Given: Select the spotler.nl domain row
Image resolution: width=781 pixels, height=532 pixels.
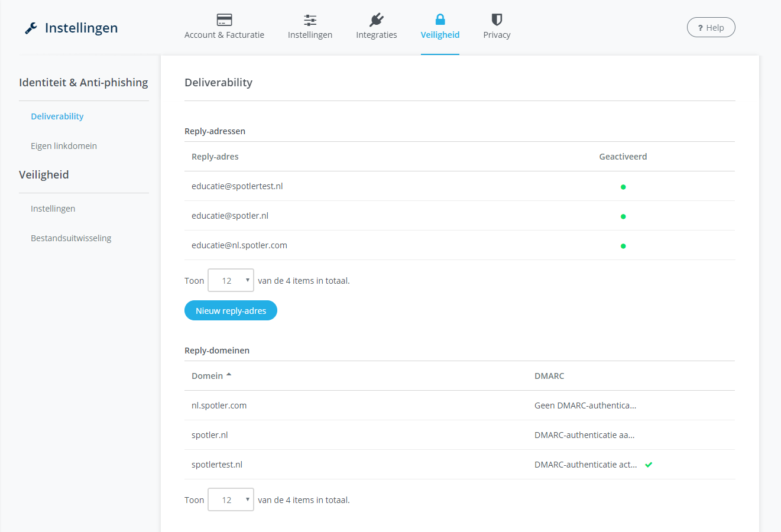Looking at the screenshot, I should 459,435.
